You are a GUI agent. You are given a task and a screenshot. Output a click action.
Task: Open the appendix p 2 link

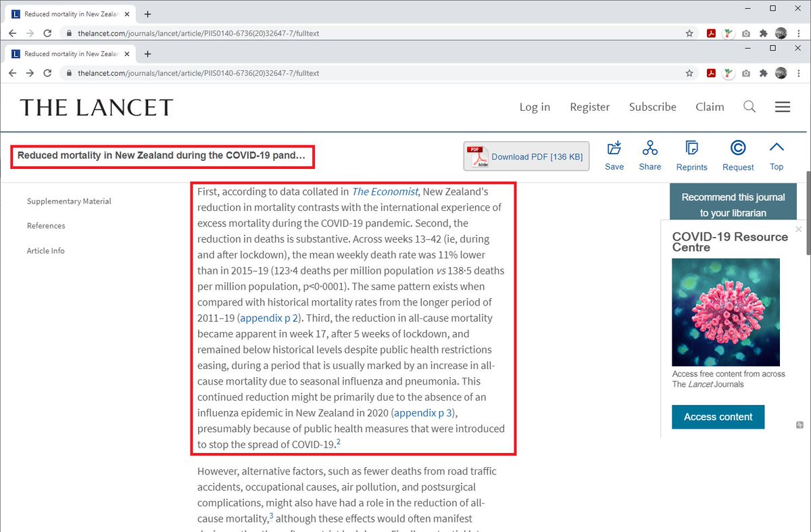tap(269, 318)
